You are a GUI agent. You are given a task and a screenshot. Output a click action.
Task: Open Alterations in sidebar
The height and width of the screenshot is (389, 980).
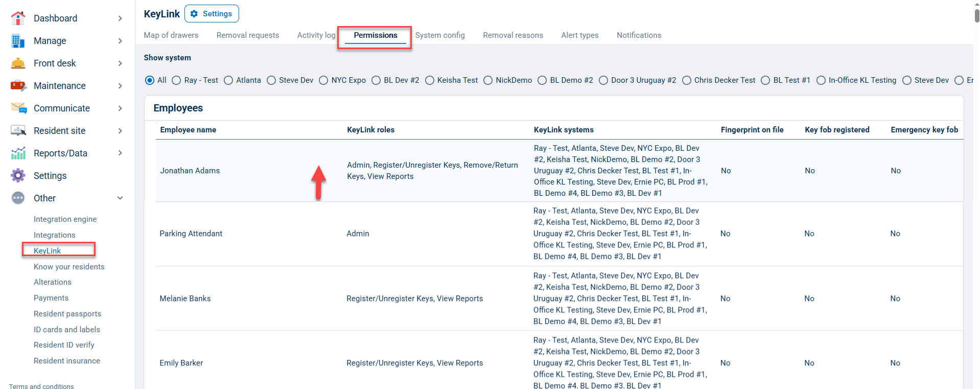[x=53, y=282]
